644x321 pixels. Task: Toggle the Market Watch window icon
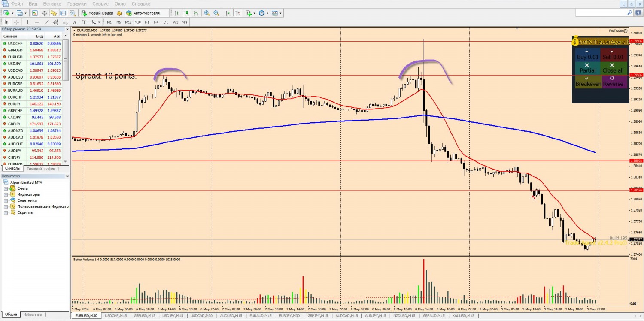point(35,13)
